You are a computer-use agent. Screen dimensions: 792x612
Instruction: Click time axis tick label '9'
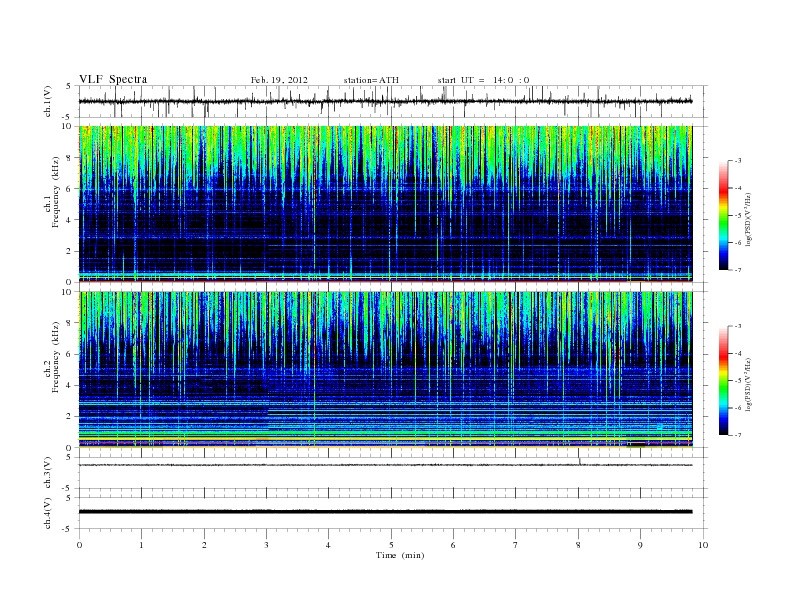(640, 545)
